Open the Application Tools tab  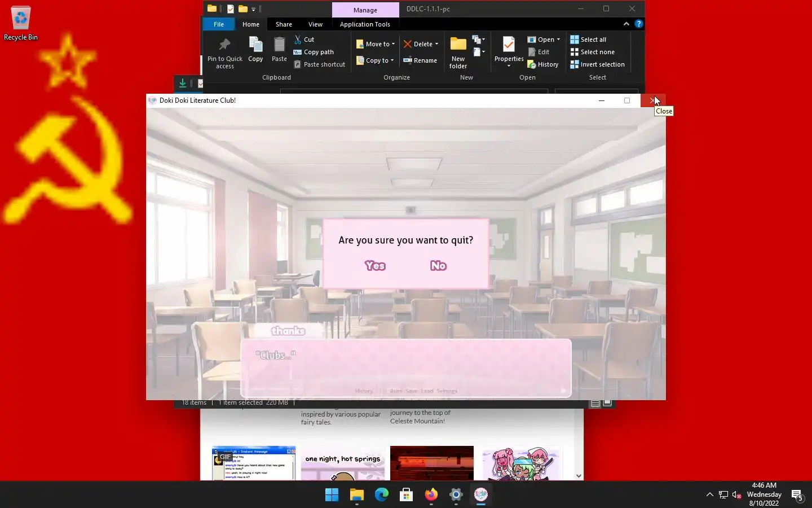click(x=365, y=24)
